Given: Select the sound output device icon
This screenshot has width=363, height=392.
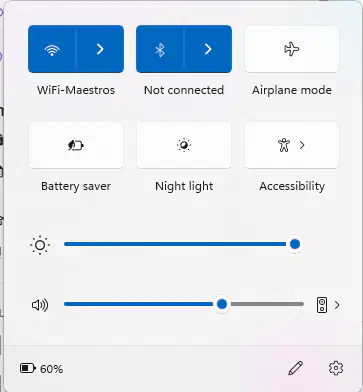Looking at the screenshot, I should click(x=322, y=305).
